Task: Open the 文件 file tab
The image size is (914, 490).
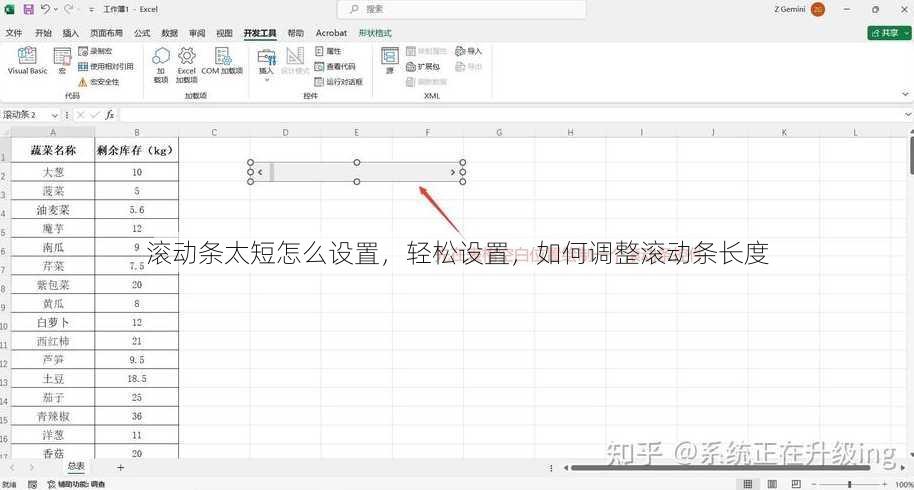Action: click(x=14, y=33)
